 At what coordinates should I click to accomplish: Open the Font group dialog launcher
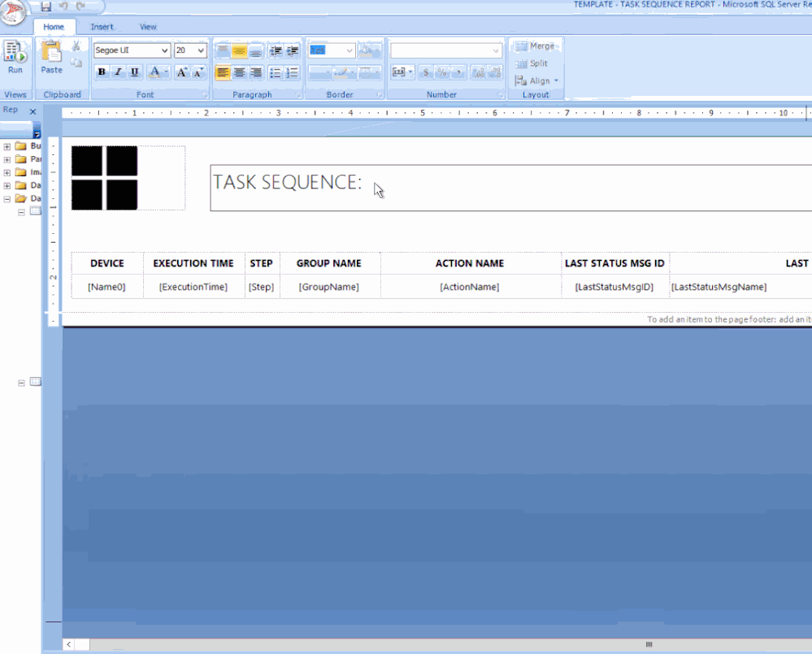(x=205, y=95)
